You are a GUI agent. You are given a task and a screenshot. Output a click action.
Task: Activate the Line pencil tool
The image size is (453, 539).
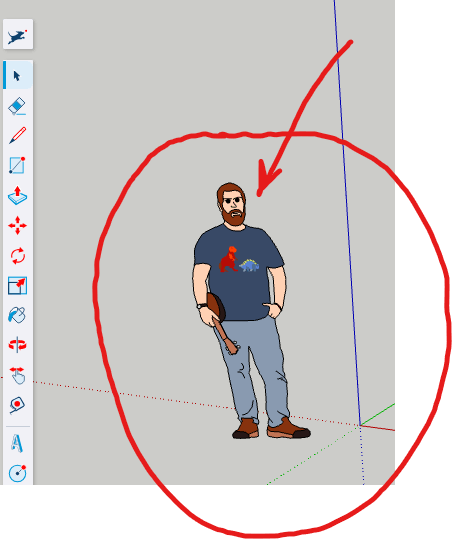(17, 135)
